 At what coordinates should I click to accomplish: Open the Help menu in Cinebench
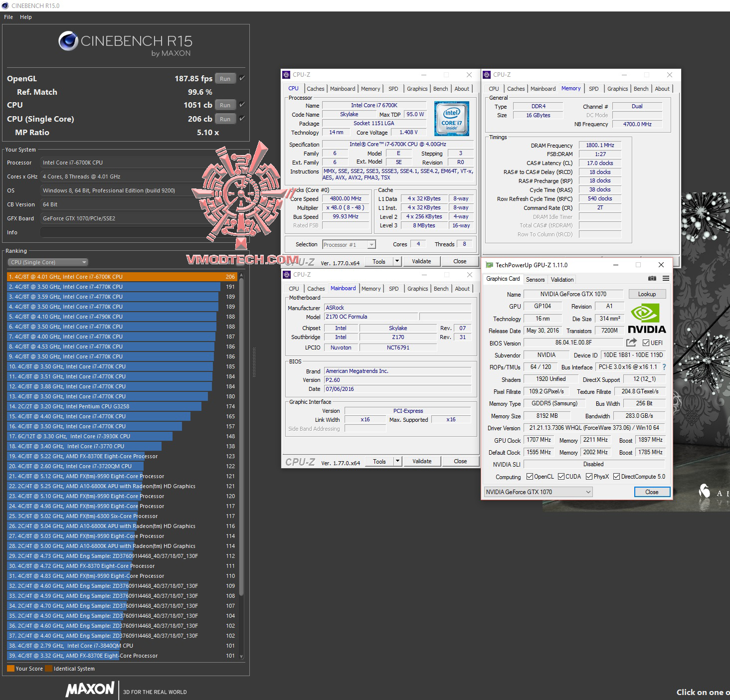26,17
